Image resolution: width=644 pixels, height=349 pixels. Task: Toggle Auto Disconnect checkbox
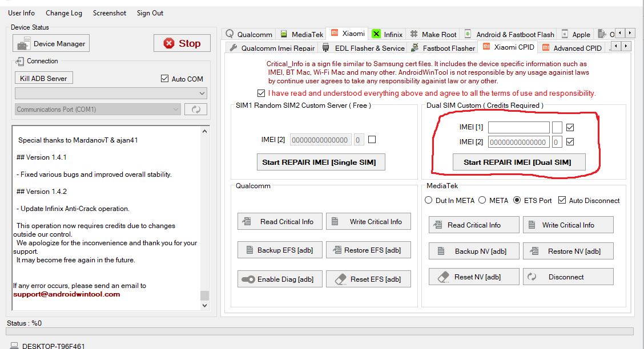[562, 200]
